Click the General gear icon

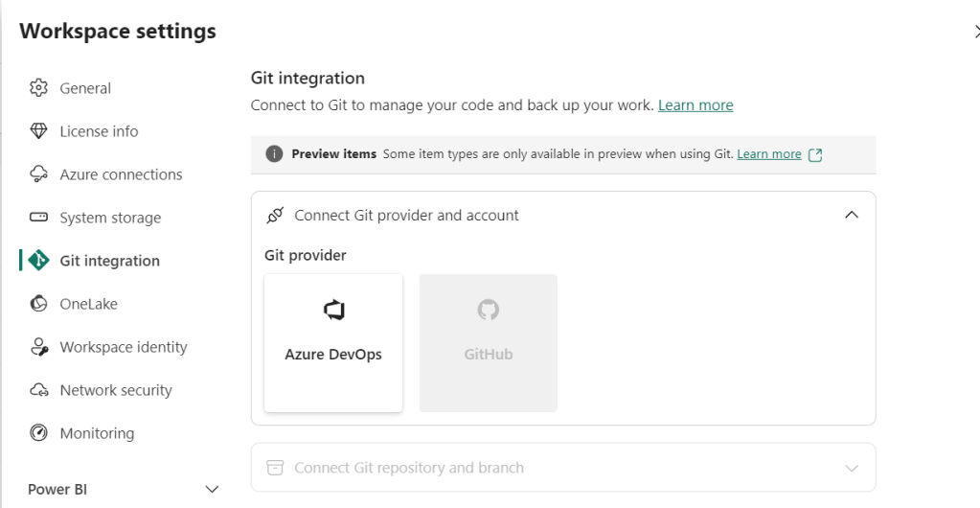tap(38, 88)
